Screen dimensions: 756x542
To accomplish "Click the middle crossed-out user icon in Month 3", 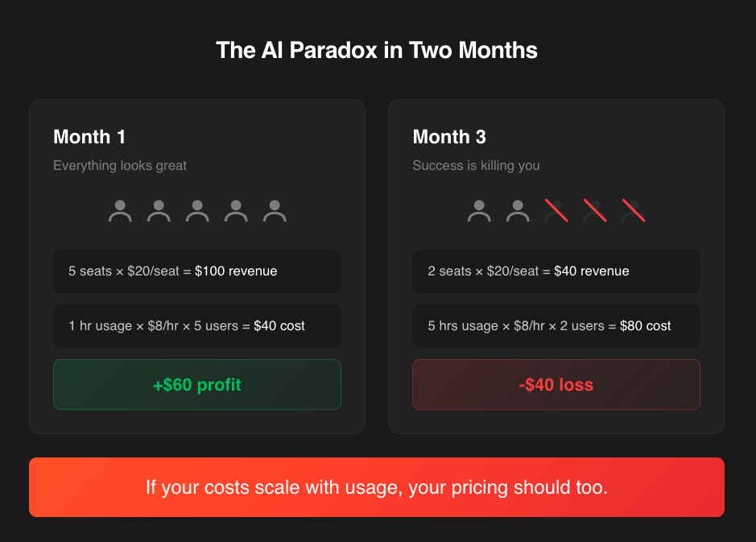I will [595, 211].
